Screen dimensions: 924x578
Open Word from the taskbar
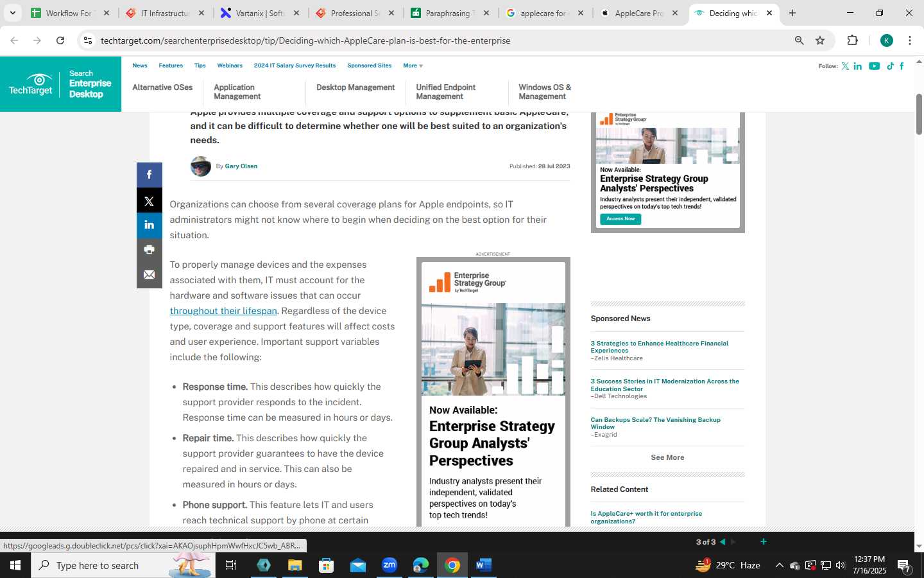483,565
